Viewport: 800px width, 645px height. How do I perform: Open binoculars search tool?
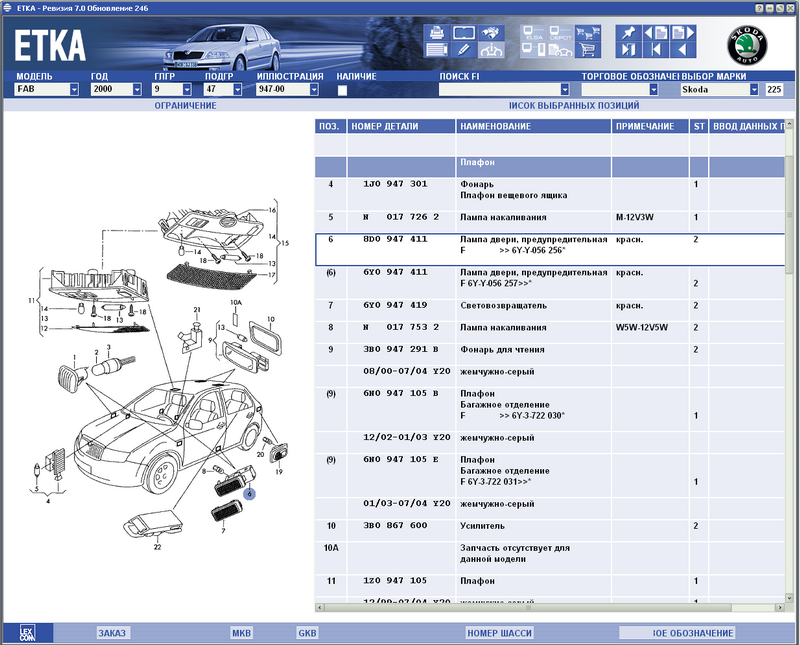tap(491, 33)
